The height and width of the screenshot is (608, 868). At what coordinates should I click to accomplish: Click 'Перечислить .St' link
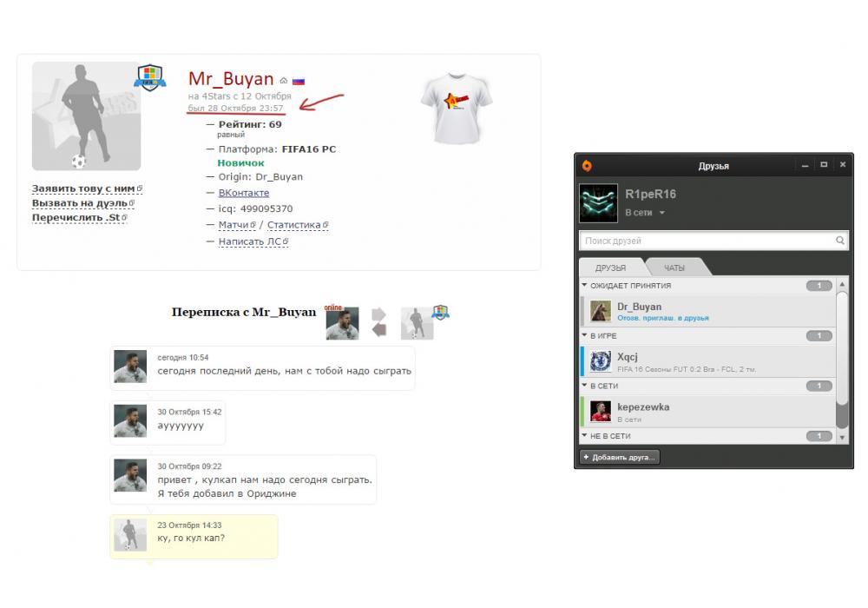tap(79, 218)
